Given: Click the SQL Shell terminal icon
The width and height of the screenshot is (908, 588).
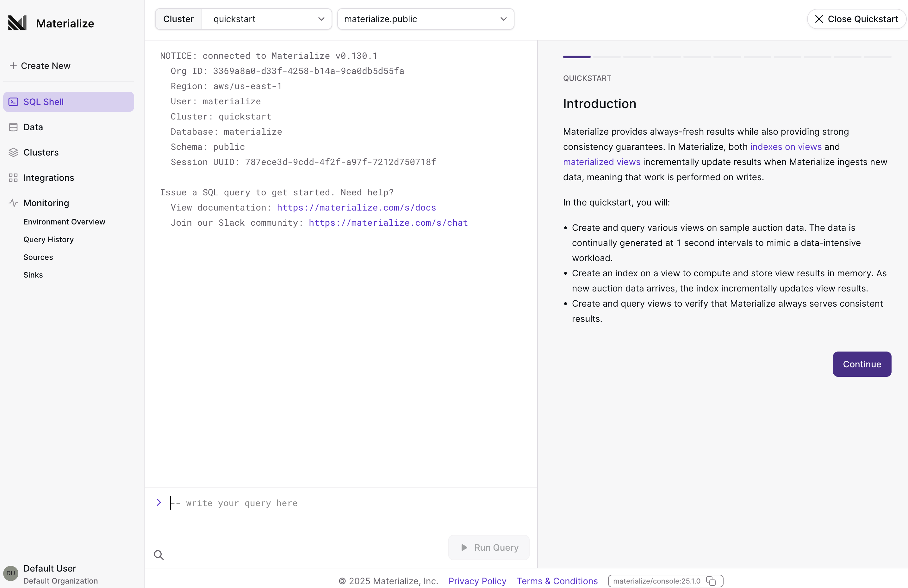Looking at the screenshot, I should [13, 102].
